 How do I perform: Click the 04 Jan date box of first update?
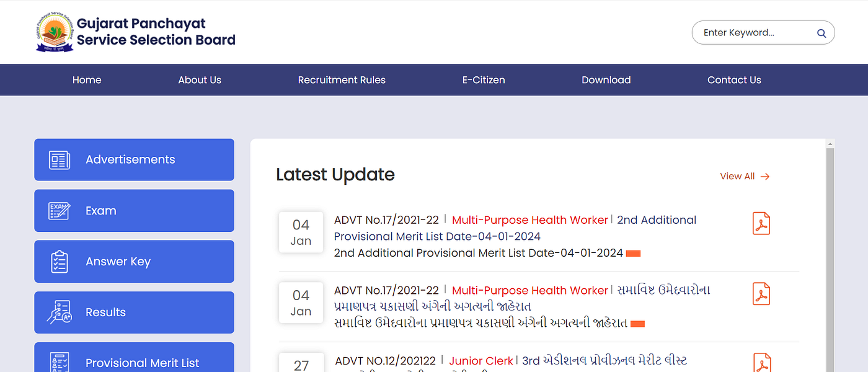[301, 232]
